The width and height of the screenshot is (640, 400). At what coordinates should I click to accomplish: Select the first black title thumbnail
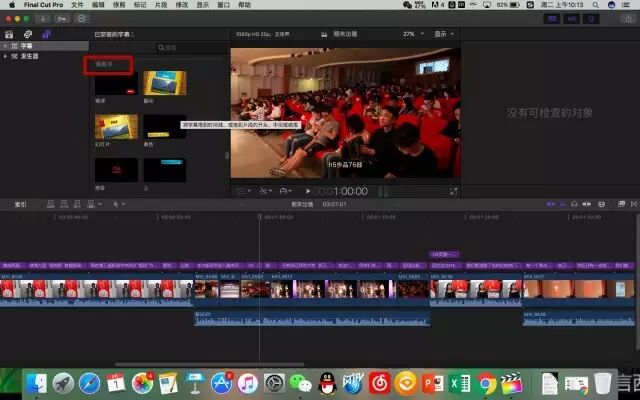[x=116, y=83]
